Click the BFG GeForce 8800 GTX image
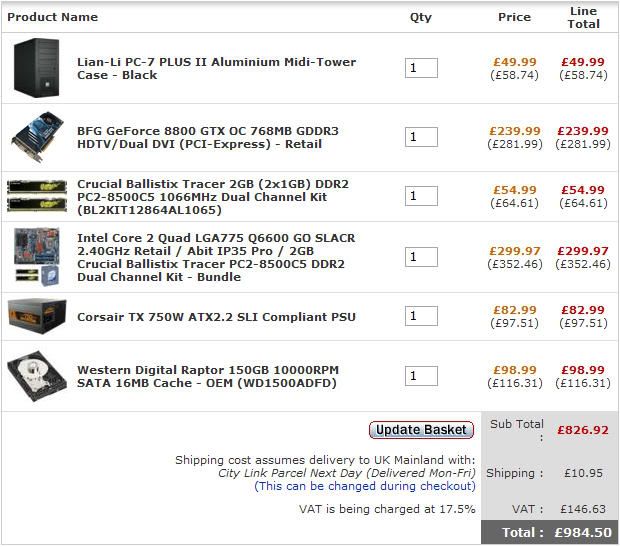The height and width of the screenshot is (547, 620). (38, 137)
